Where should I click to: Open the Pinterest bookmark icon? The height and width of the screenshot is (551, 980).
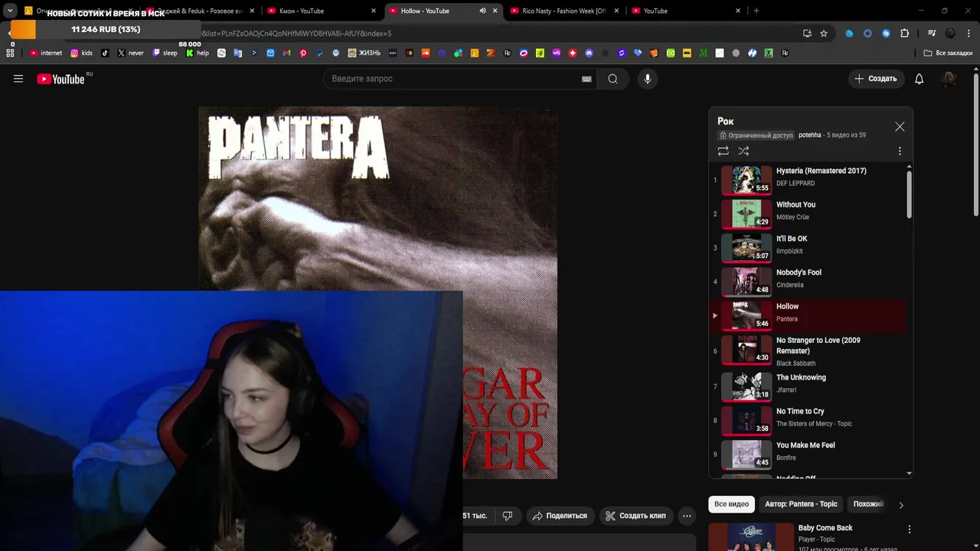[303, 53]
